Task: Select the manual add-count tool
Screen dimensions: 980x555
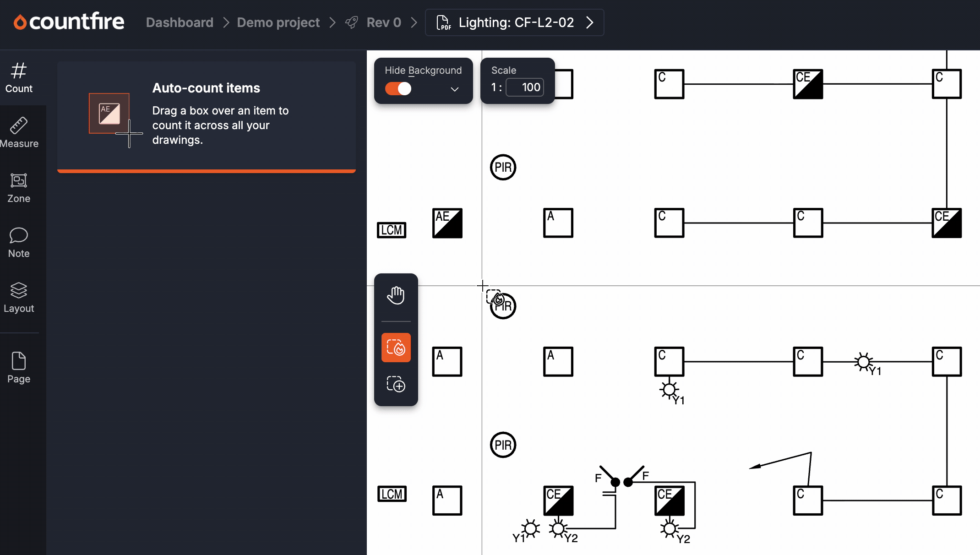Action: (x=396, y=384)
